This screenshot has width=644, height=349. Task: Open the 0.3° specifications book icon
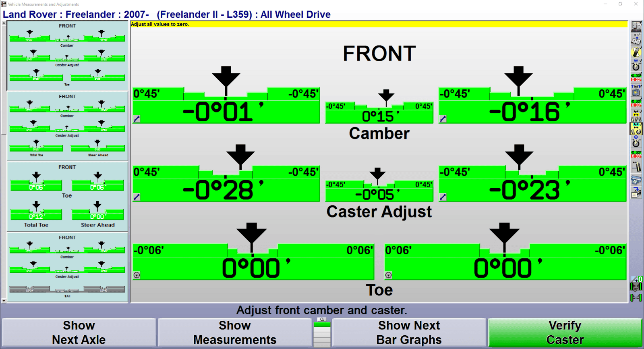pos(636,39)
